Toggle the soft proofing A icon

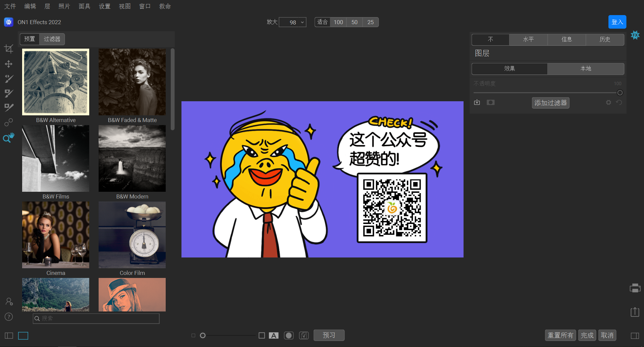[274, 335]
